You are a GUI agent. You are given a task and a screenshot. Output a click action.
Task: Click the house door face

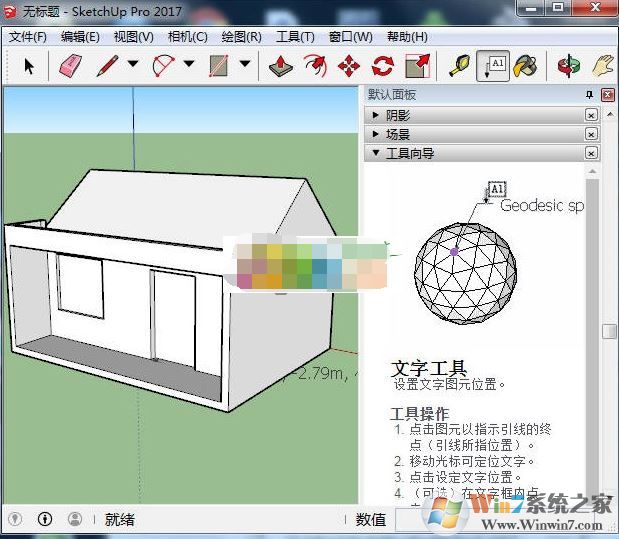174,318
